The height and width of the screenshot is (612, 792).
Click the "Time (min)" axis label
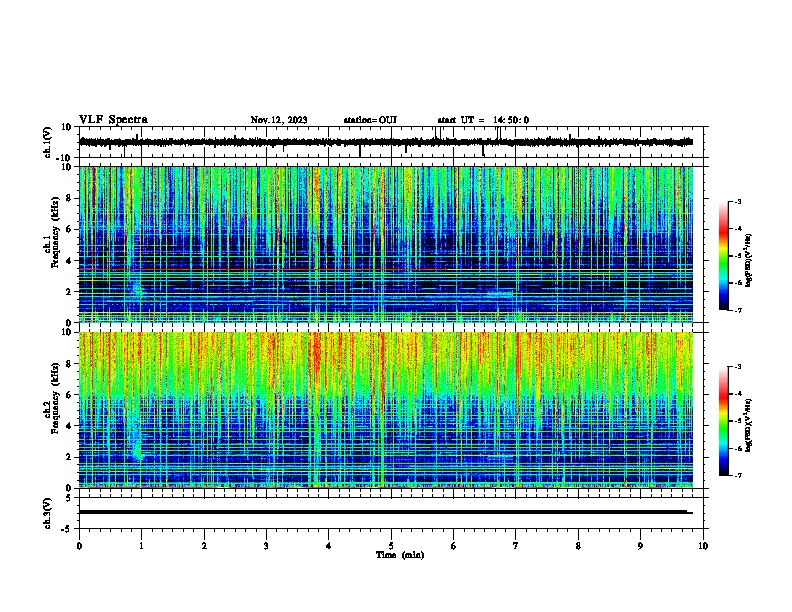[x=400, y=555]
